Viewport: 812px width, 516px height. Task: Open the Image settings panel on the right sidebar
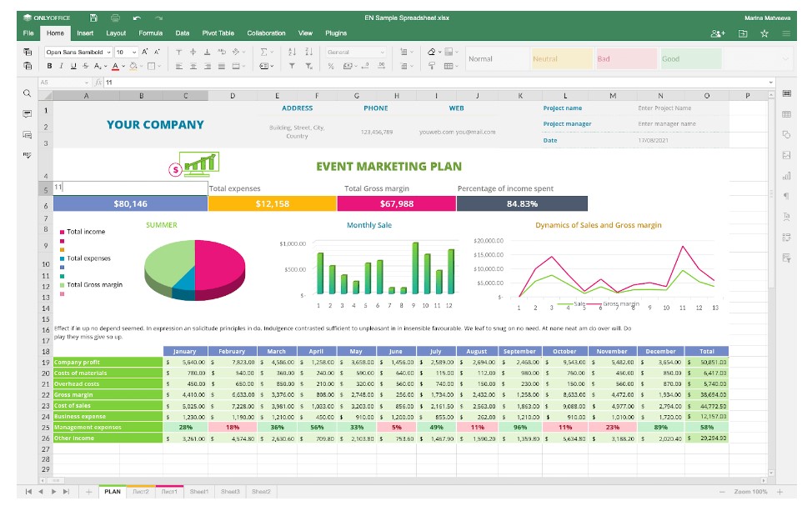(787, 155)
